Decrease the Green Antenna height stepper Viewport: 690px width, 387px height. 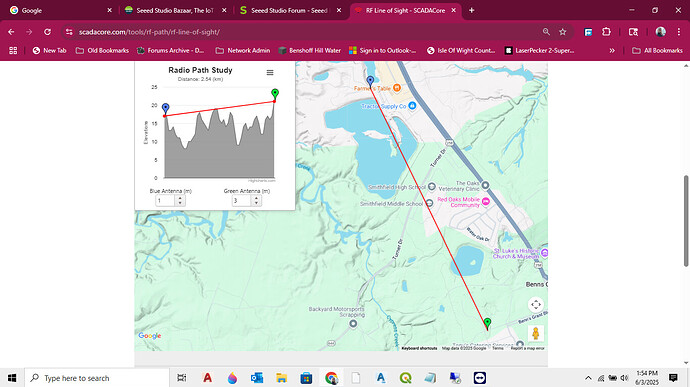click(257, 203)
